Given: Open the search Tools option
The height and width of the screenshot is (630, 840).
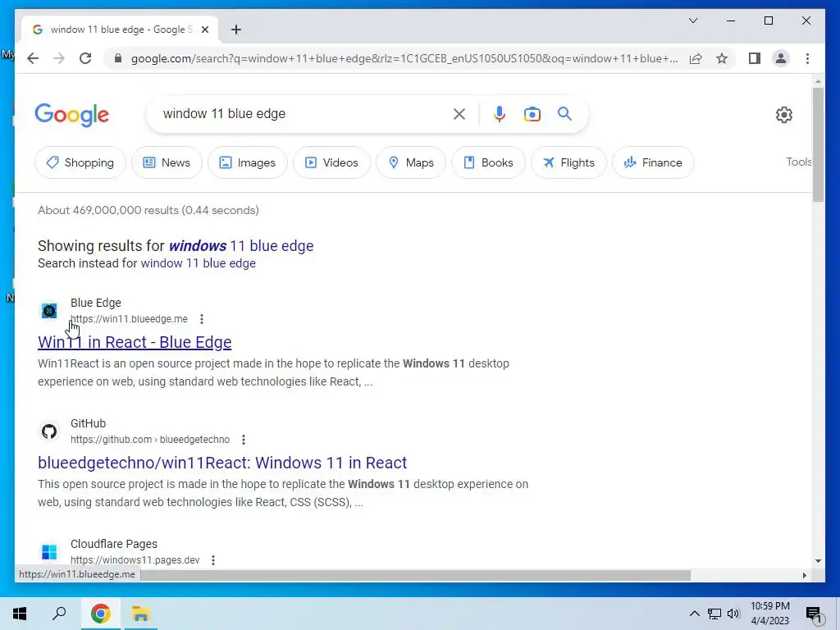Looking at the screenshot, I should click(799, 162).
